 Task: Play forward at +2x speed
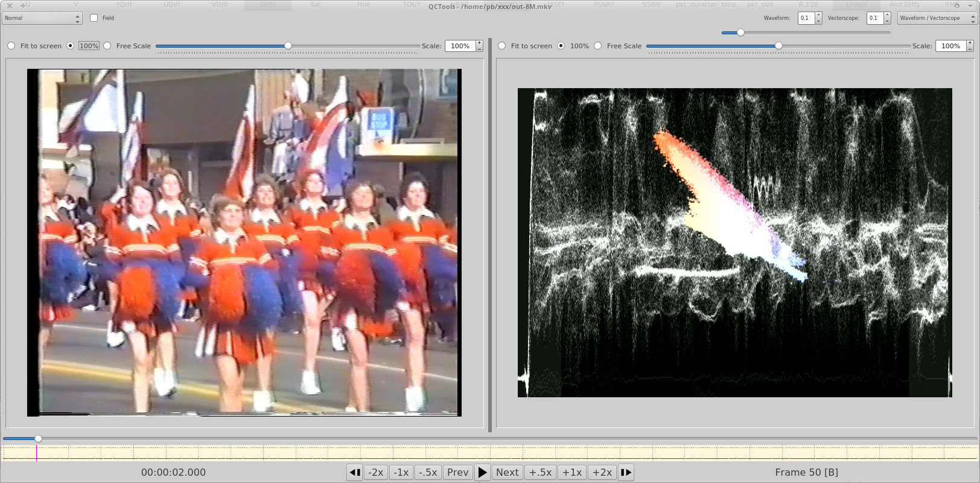click(602, 472)
